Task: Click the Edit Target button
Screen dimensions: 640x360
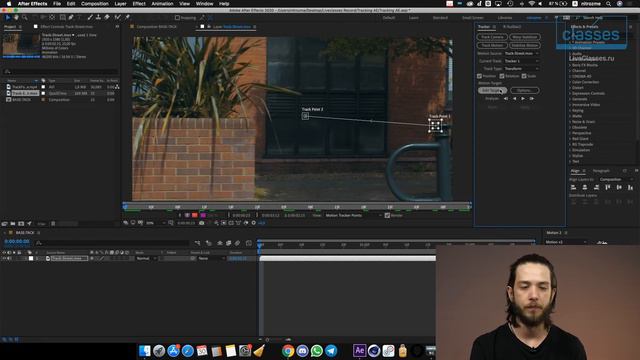Action: tap(492, 91)
